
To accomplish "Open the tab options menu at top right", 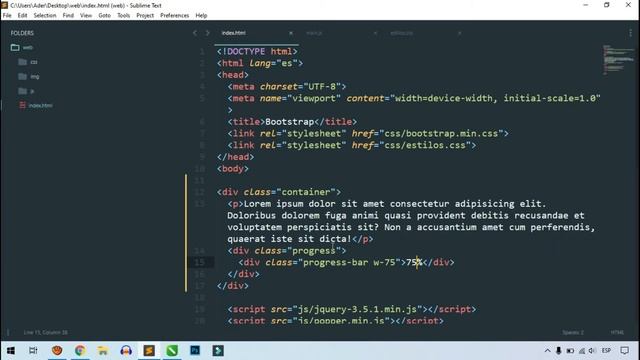I will point(630,33).
